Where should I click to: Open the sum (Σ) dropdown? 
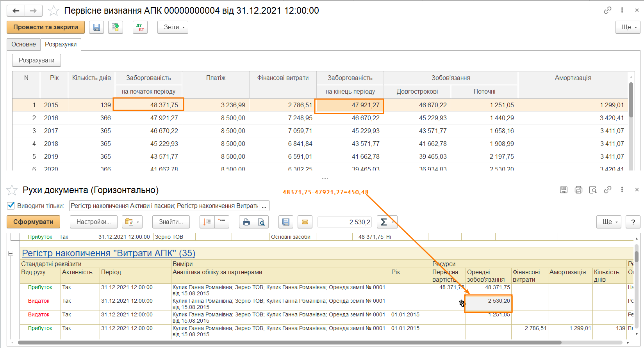click(x=387, y=222)
